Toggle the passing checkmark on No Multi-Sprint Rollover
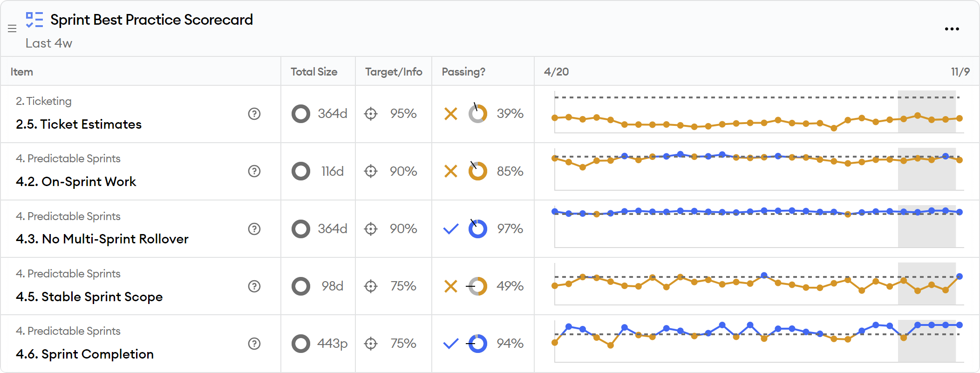The image size is (980, 373). click(450, 229)
